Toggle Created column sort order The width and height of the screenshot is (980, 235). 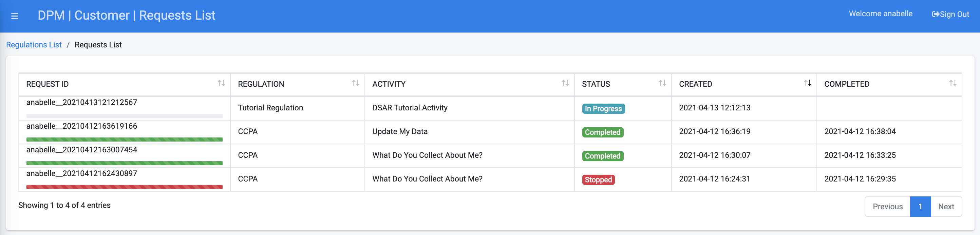tap(807, 83)
